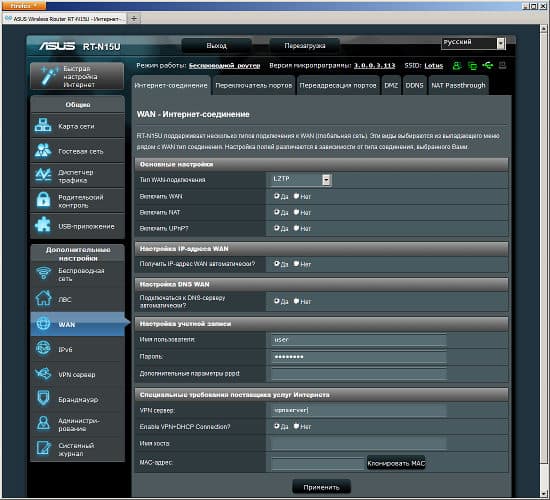
Task: Open the Firewall (Брандмауэр) shield icon
Action: tap(43, 398)
